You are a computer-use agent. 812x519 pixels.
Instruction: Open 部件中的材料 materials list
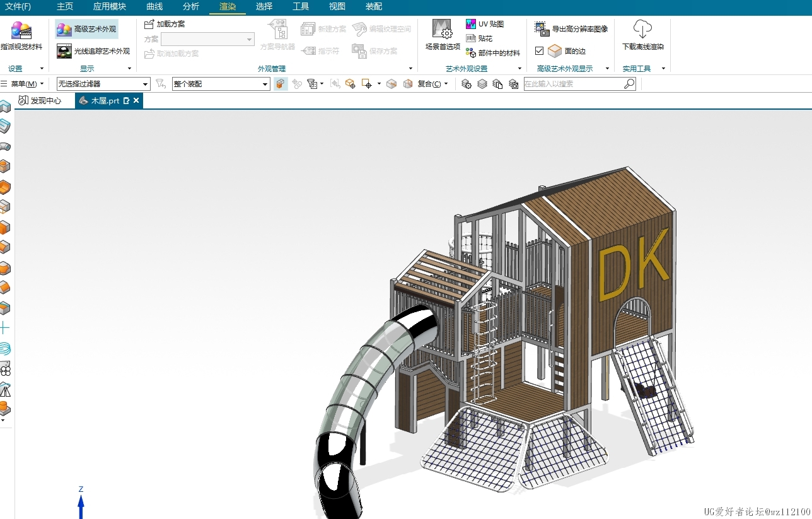click(x=493, y=53)
